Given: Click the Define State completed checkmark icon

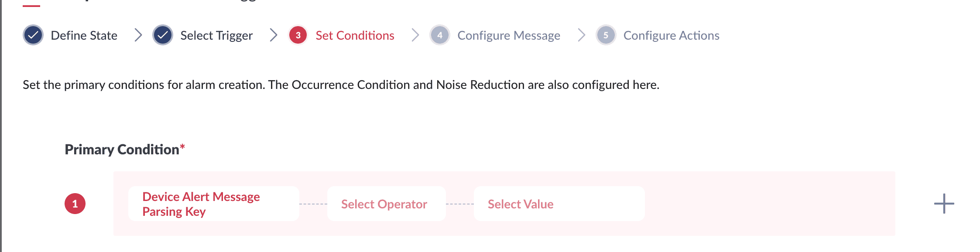Looking at the screenshot, I should coord(33,35).
